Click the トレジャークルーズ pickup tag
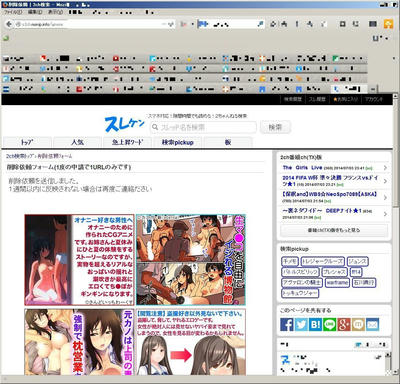This screenshot has width=400, height=384. coord(322,262)
